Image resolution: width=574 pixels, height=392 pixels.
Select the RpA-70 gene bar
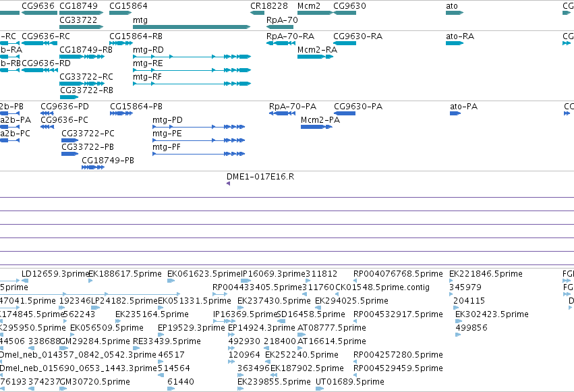tap(280, 27)
